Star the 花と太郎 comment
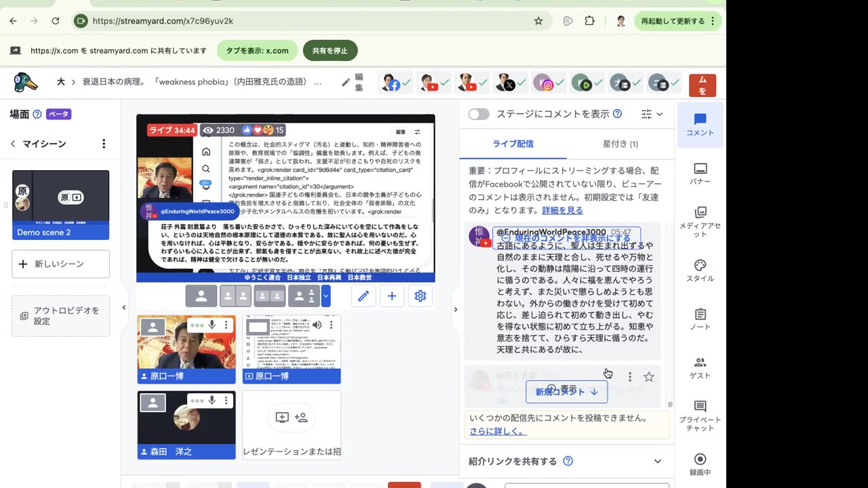The image size is (868, 488). [648, 377]
